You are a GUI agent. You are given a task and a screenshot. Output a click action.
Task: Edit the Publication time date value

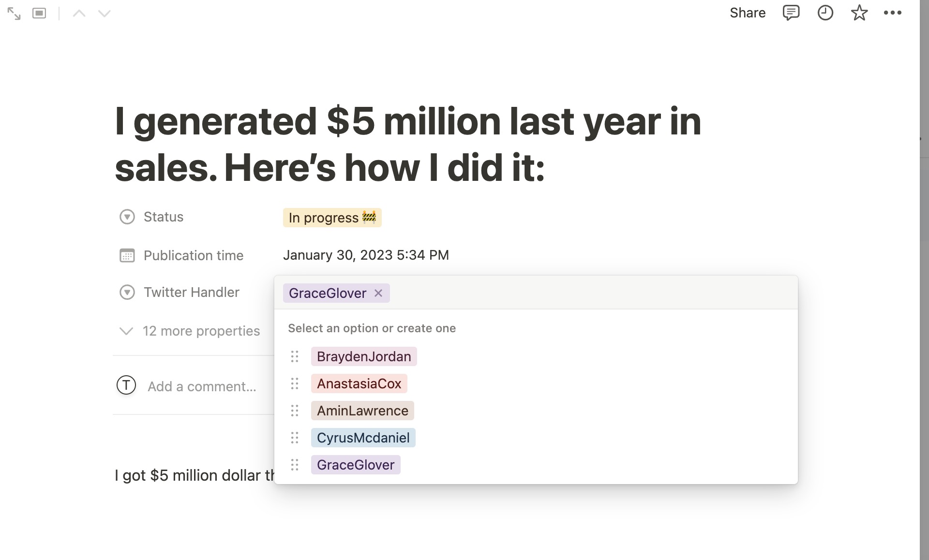click(x=366, y=255)
